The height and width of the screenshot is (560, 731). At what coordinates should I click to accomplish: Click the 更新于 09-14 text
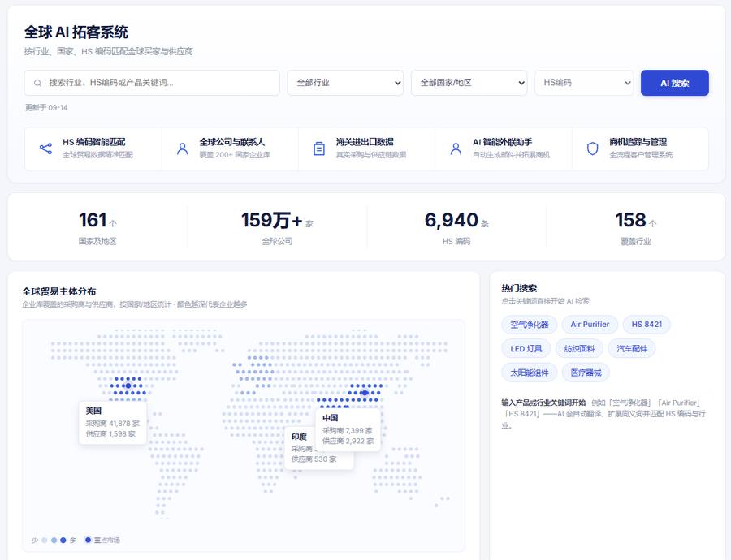click(46, 108)
